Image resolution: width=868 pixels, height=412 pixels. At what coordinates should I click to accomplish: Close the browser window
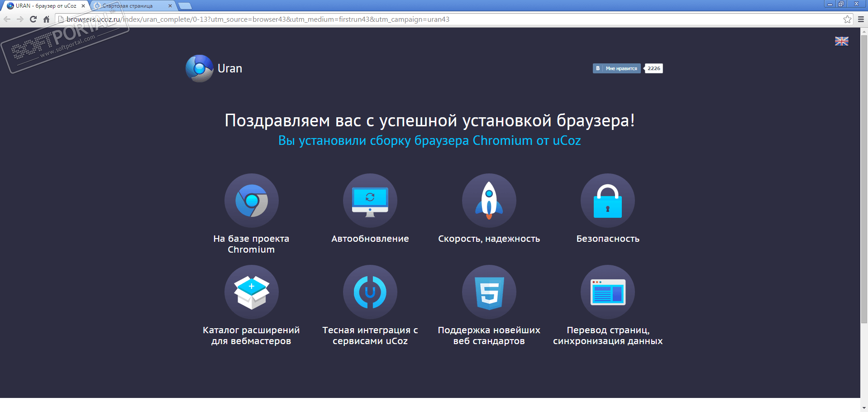click(857, 4)
